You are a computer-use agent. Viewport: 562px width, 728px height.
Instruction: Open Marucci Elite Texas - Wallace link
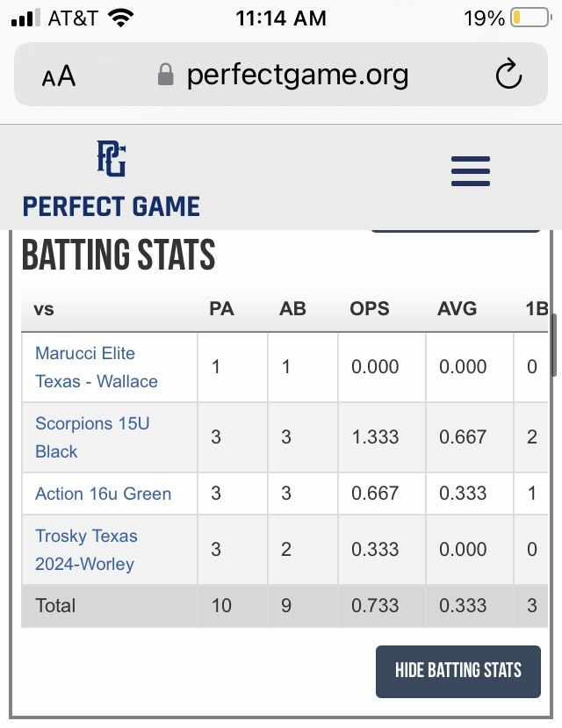click(97, 367)
